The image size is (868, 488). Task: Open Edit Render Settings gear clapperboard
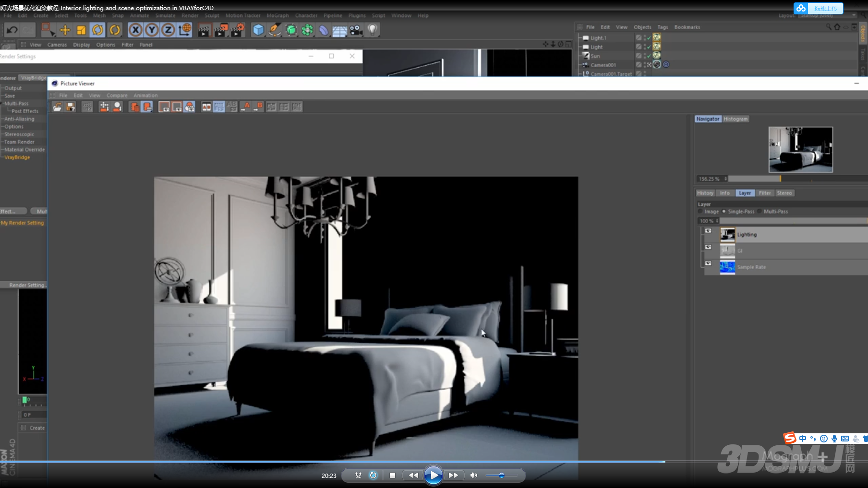[238, 30]
